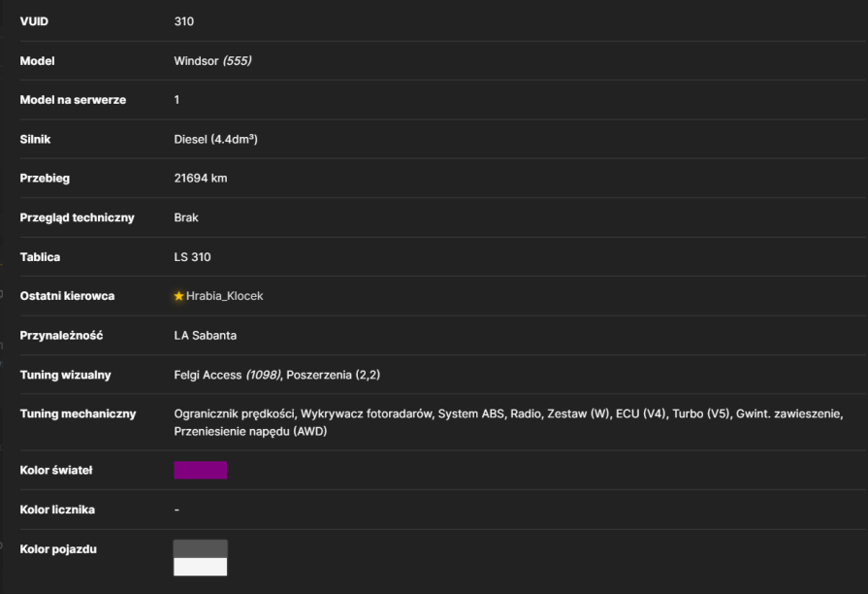Viewport: 868px width, 594px height.
Task: Click the Zestaw (W) tuning entry
Action: coord(578,413)
